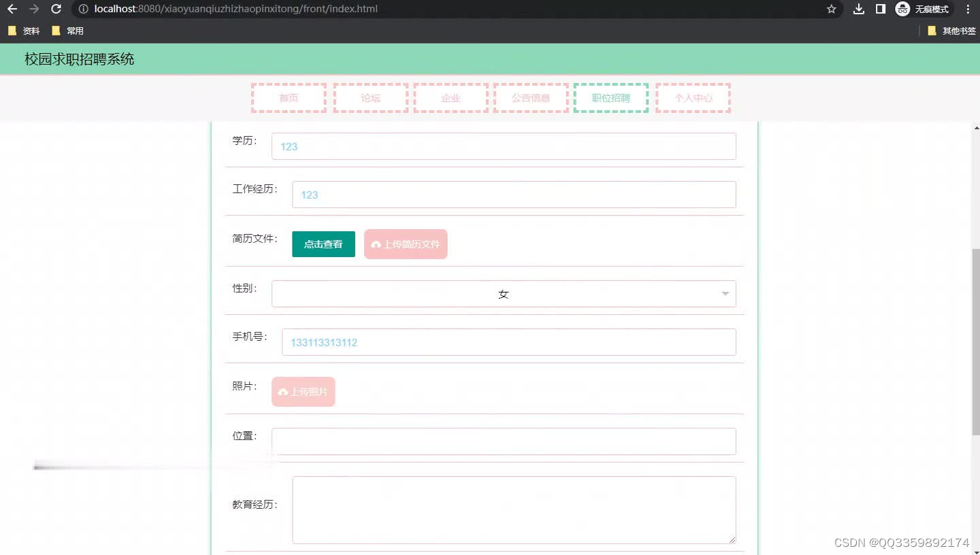Viewport: 980px width, 555px height.
Task: Click the 点击查看 resume button
Action: point(323,244)
